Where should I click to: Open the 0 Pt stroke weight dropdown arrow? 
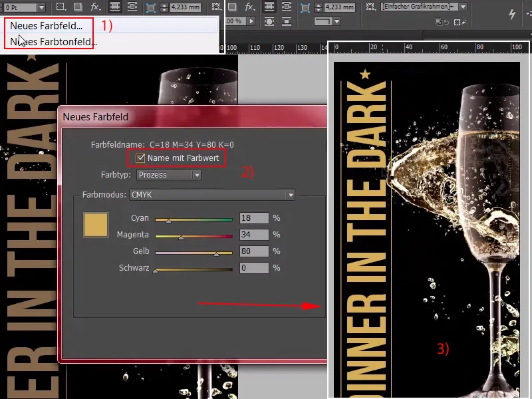pyautogui.click(x=41, y=7)
